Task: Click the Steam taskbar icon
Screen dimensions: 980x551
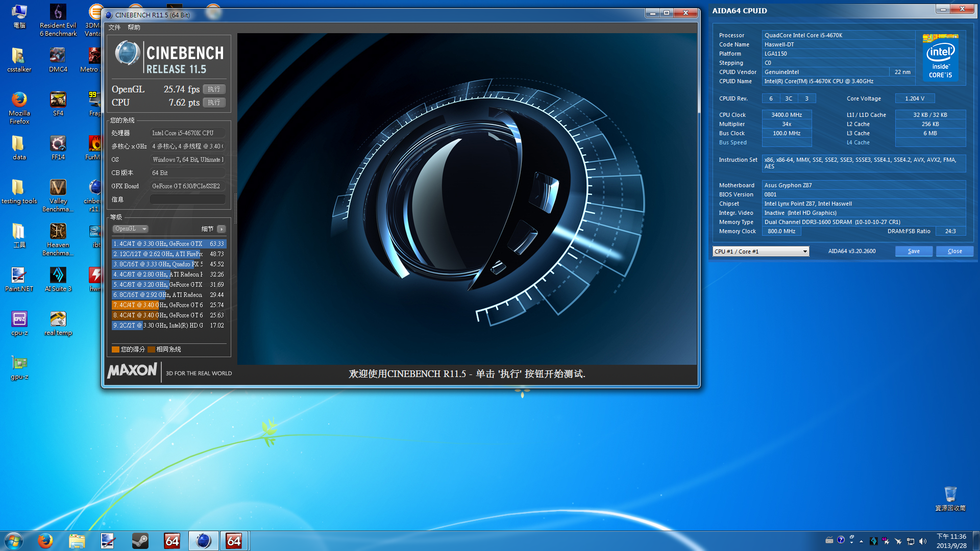Action: (x=140, y=541)
